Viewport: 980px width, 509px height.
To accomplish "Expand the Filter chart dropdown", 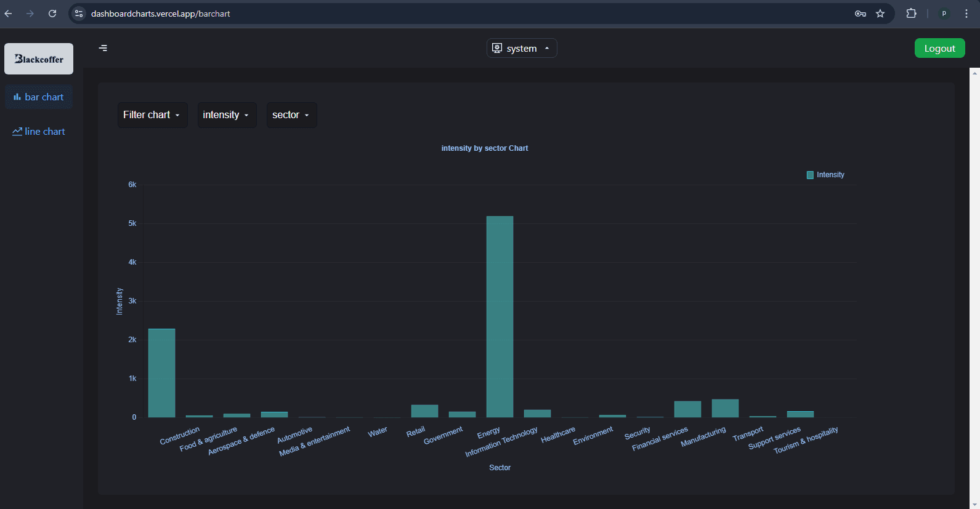I will [152, 115].
